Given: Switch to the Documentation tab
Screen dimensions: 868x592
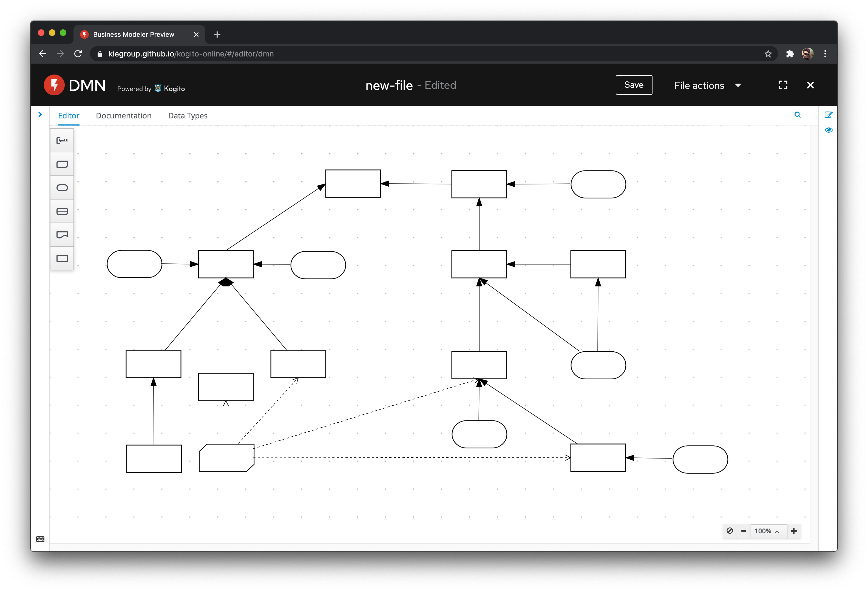Looking at the screenshot, I should coord(124,116).
